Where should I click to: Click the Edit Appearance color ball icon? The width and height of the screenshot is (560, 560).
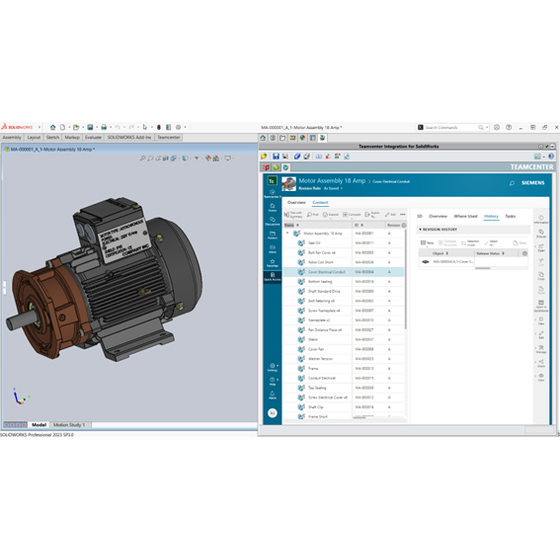coord(208,158)
